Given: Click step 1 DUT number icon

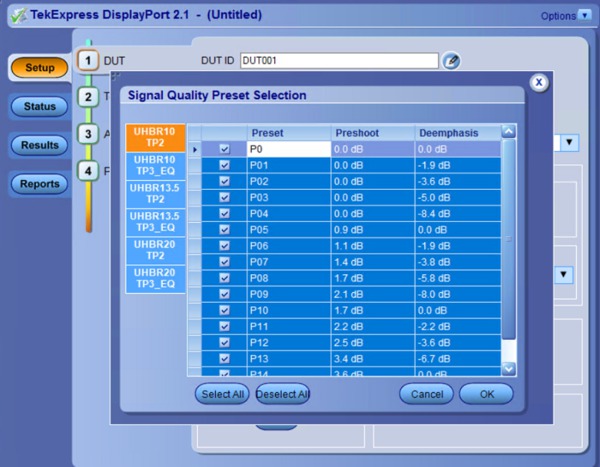Looking at the screenshot, I should point(88,60).
